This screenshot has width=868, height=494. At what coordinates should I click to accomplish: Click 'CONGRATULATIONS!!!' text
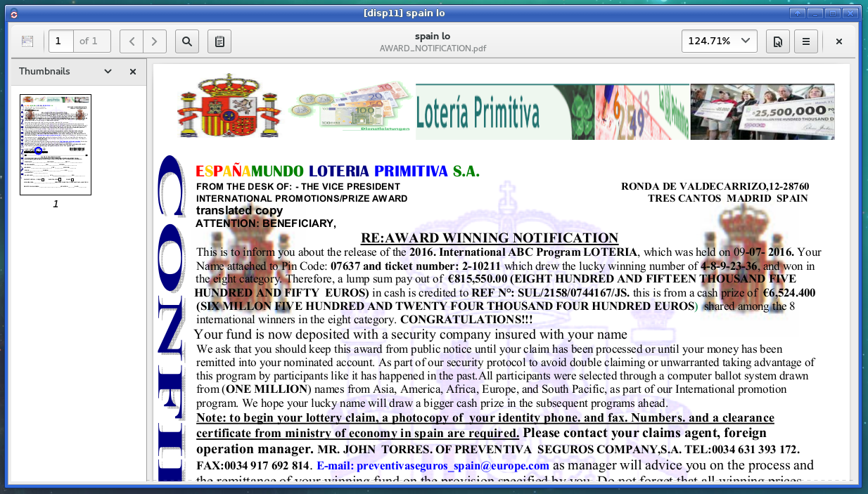pos(466,320)
